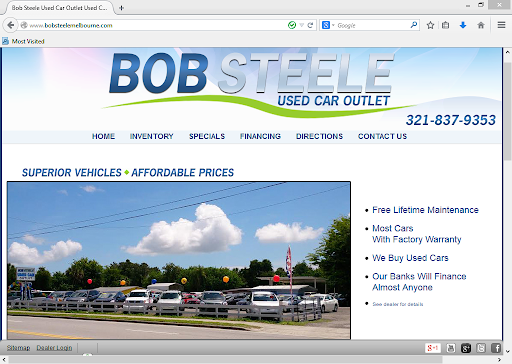Click 'SUPERIOR VEHICLES AFFORDABLE PRICES' heading
Screen dimensions: 512x364
128,173
